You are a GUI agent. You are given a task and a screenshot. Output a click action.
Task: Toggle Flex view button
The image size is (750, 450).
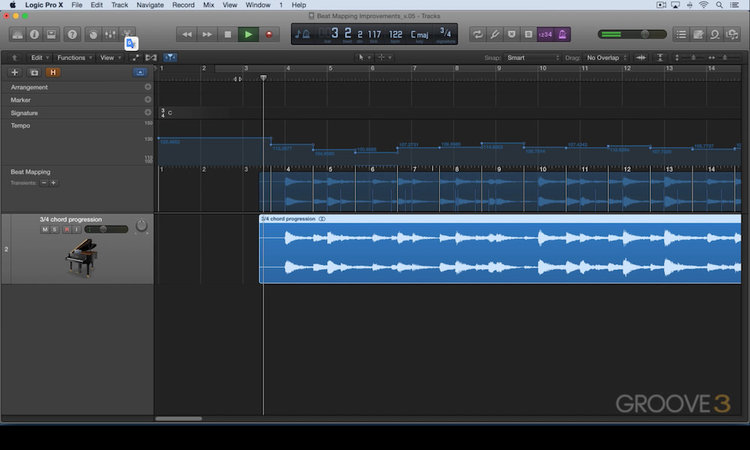pos(151,58)
